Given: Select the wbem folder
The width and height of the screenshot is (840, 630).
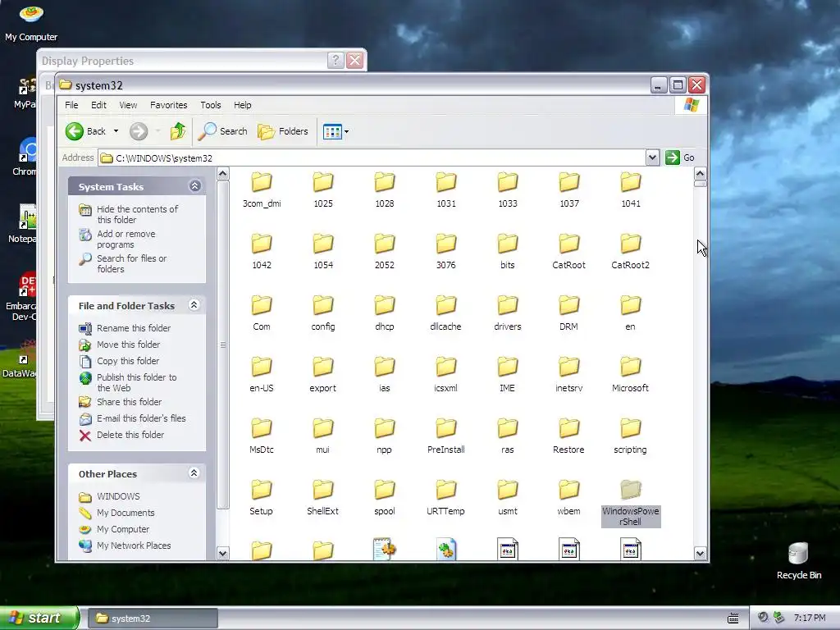Looking at the screenshot, I should coord(569,498).
